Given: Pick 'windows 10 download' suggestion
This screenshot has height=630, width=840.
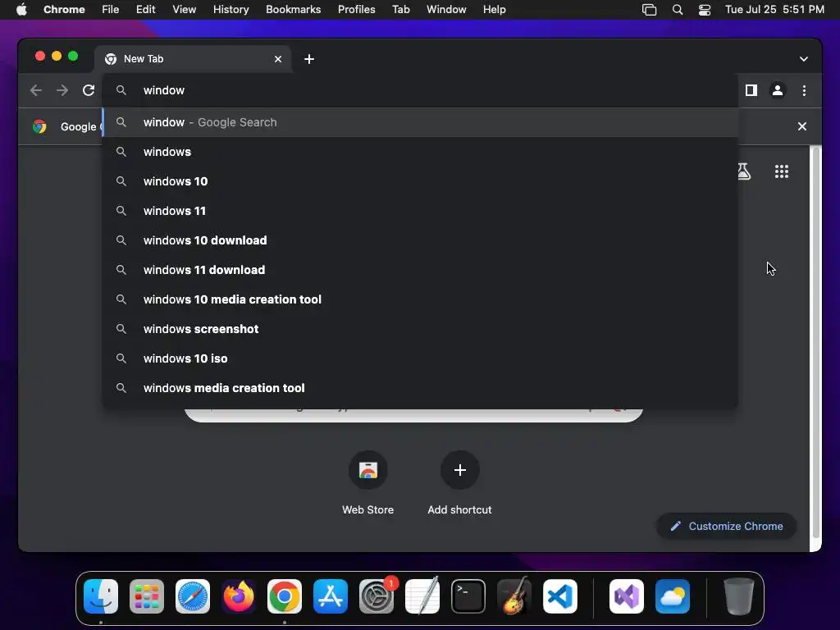Looking at the screenshot, I should [420, 240].
